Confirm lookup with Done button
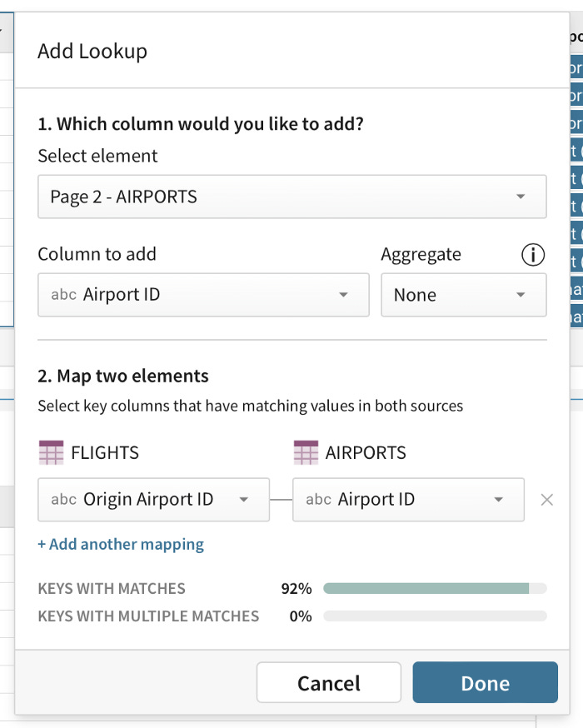 [x=485, y=682]
